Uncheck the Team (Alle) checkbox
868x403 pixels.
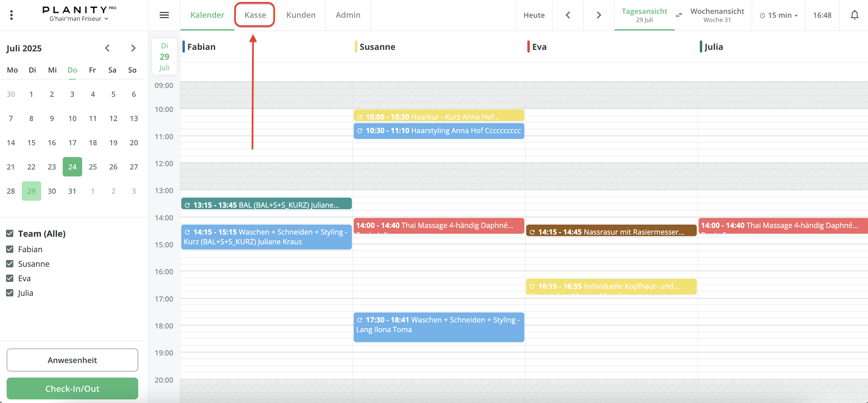pyautogui.click(x=10, y=233)
